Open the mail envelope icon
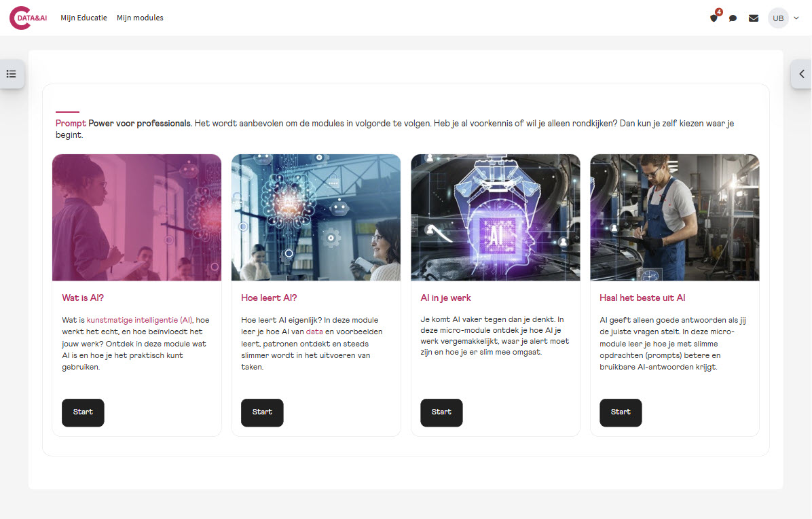The height and width of the screenshot is (519, 812). 754,18
